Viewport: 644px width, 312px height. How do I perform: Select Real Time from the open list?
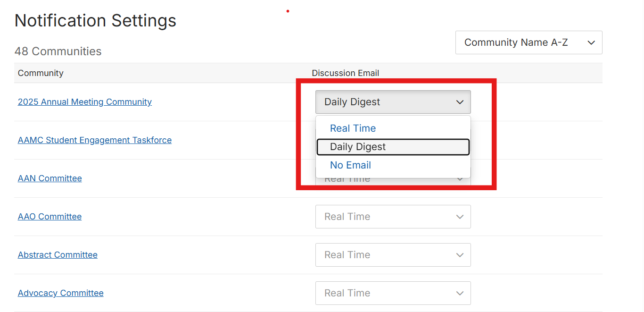tap(353, 128)
